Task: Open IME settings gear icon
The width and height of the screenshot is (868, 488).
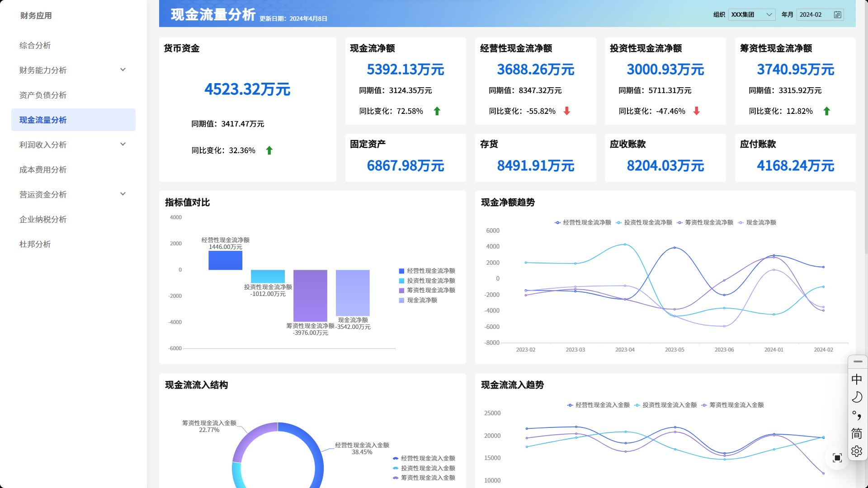Action: (857, 451)
